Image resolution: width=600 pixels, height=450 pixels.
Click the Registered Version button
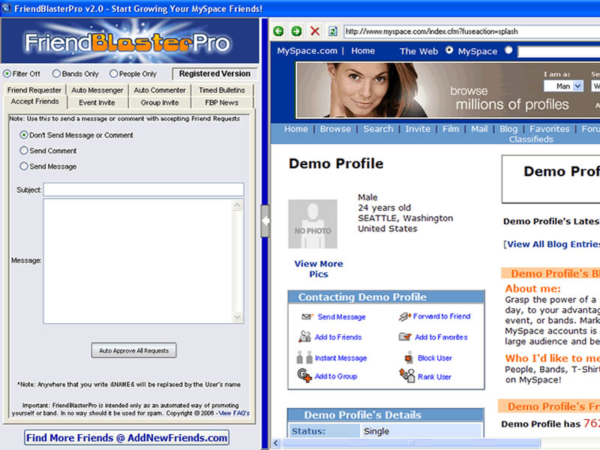click(215, 73)
